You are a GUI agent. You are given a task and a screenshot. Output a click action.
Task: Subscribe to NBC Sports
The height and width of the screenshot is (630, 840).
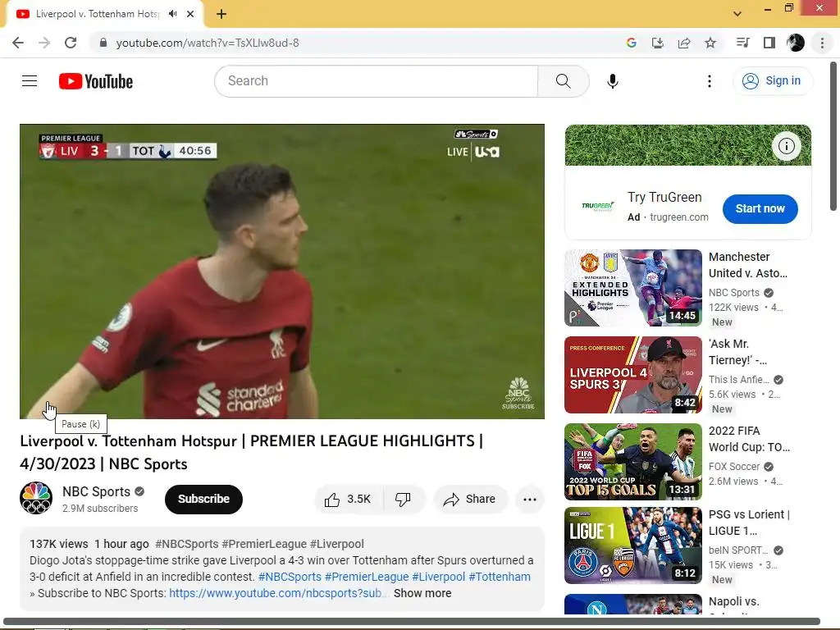[203, 499]
